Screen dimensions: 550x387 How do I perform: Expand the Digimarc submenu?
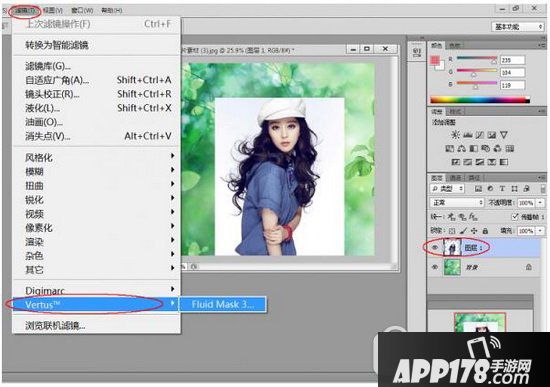(96, 291)
